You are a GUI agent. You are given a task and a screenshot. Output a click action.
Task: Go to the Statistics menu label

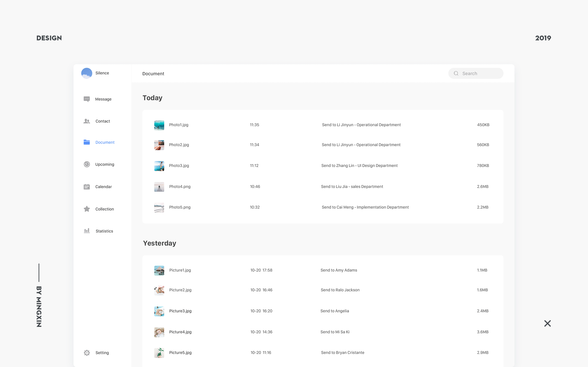[x=104, y=231]
